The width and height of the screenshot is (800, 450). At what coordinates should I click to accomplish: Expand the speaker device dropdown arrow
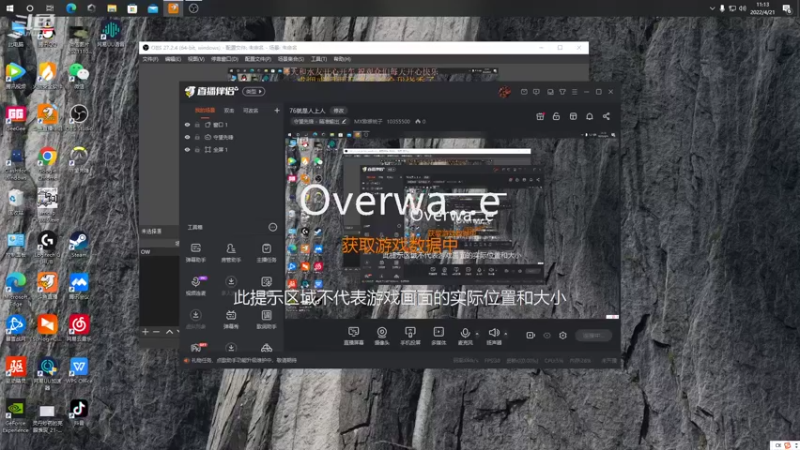pos(506,334)
